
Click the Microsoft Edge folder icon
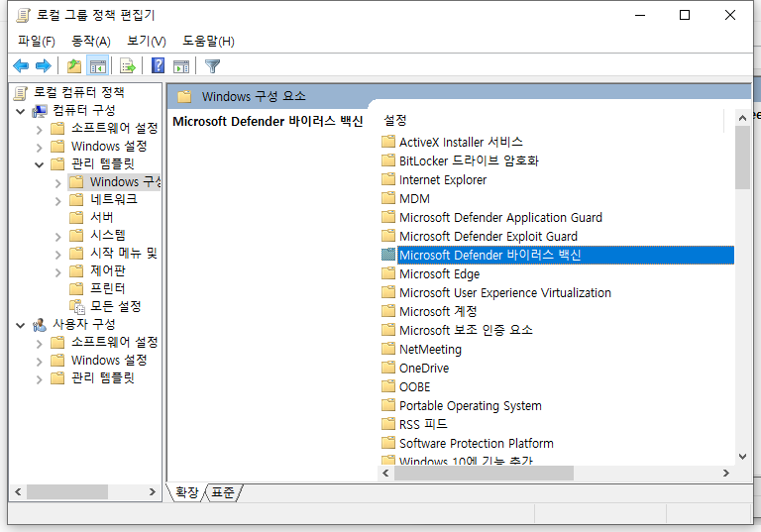pyautogui.click(x=388, y=273)
